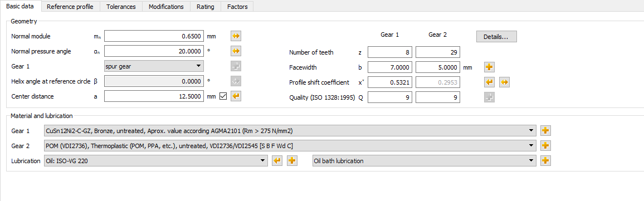The height and width of the screenshot is (201, 644).
Task: Click Gear 1 quality field
Action: [390, 97]
